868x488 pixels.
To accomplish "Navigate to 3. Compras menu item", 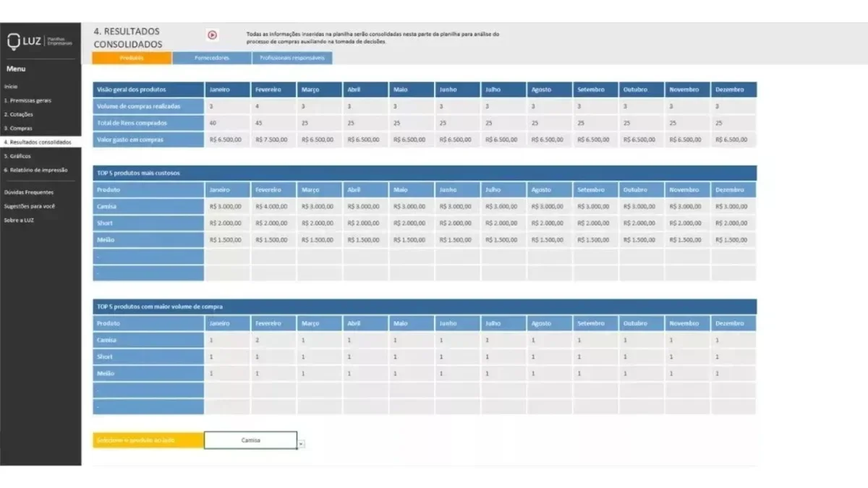I will pos(18,128).
